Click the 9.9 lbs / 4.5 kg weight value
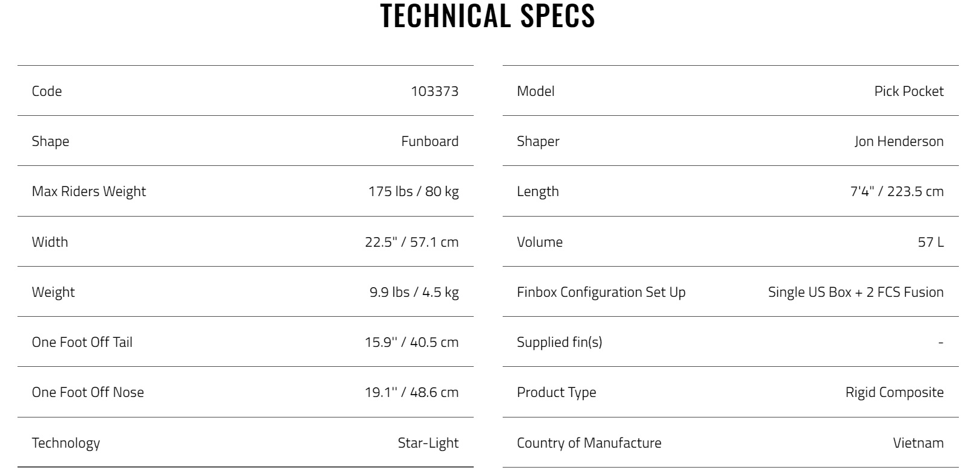The height and width of the screenshot is (473, 980). [x=414, y=292]
